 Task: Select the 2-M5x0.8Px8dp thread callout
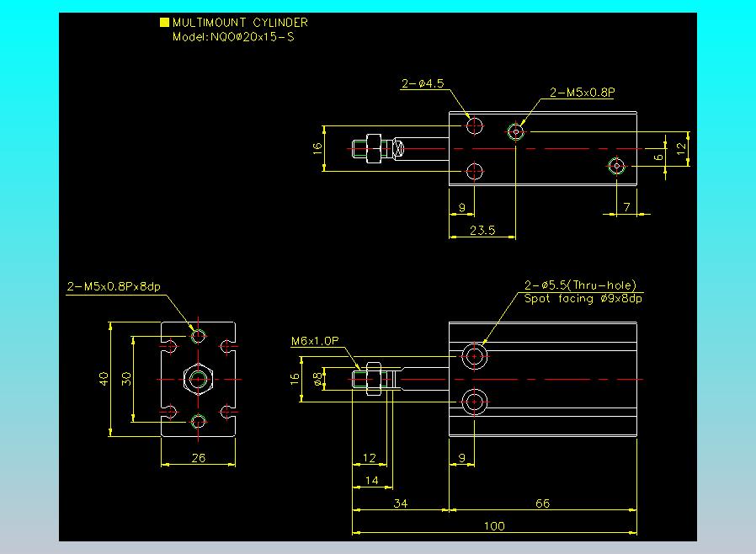click(114, 286)
